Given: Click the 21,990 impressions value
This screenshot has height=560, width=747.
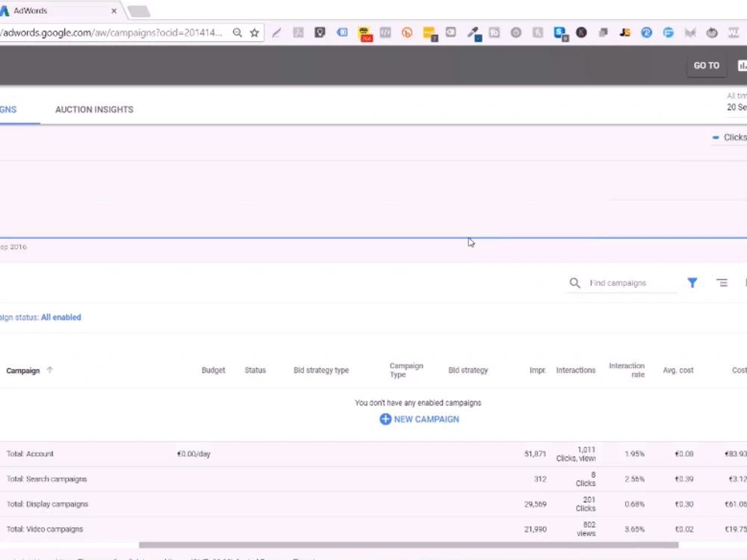Looking at the screenshot, I should click(x=535, y=529).
